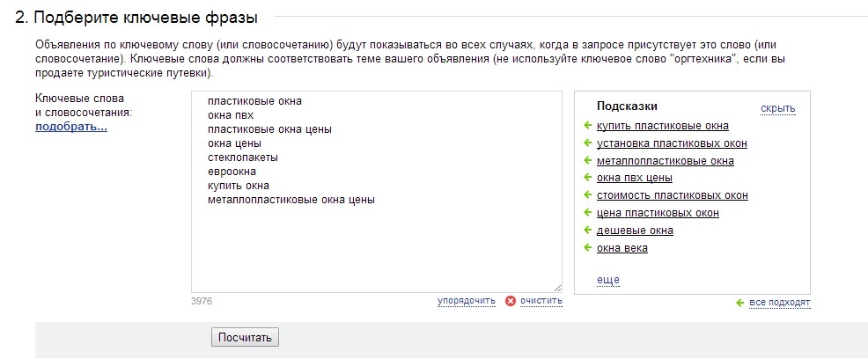Sort keywords with 'упорядочить' link

(466, 301)
